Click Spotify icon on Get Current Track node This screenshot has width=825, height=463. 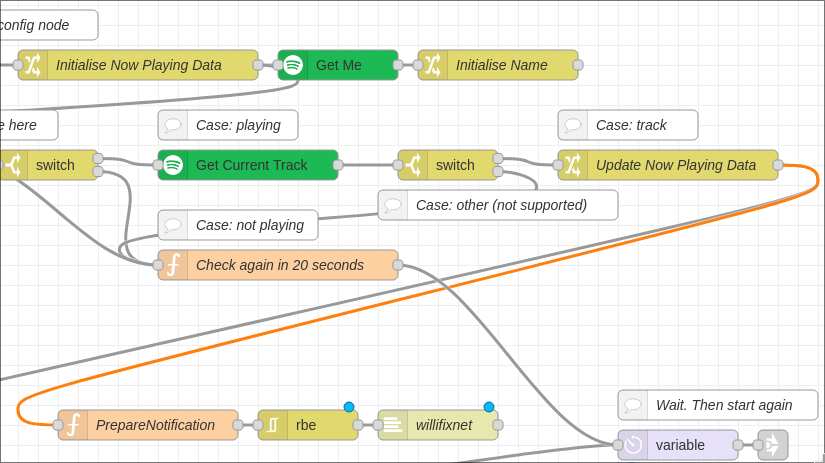(x=173, y=165)
